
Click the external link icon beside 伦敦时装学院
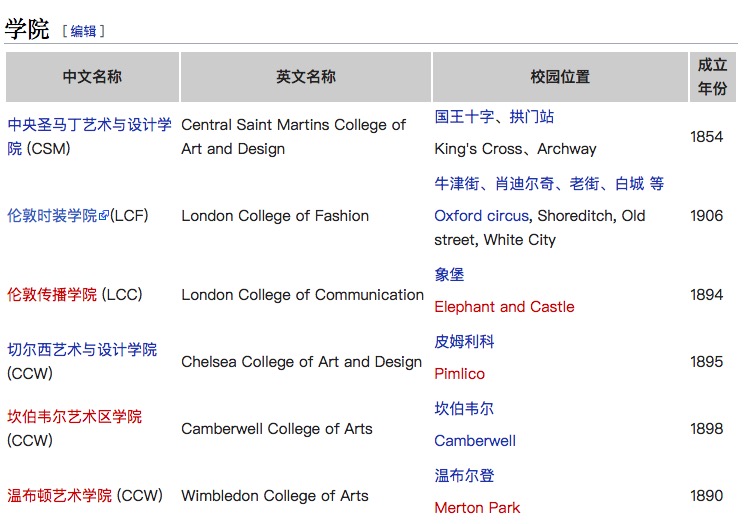(x=104, y=216)
